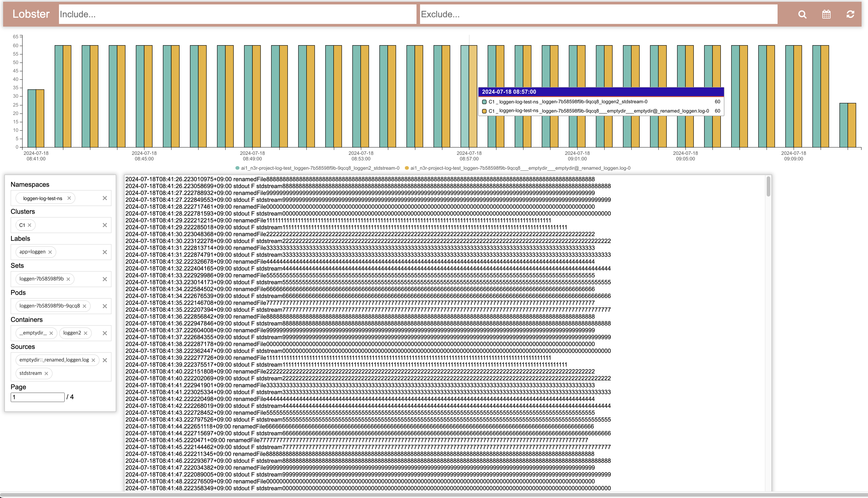Remove the loggen2 container tag

click(x=86, y=333)
